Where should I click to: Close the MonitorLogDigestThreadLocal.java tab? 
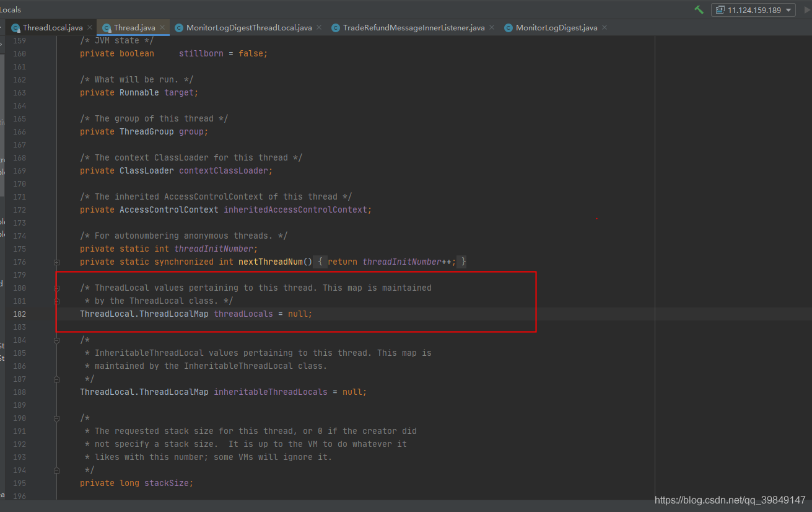319,28
